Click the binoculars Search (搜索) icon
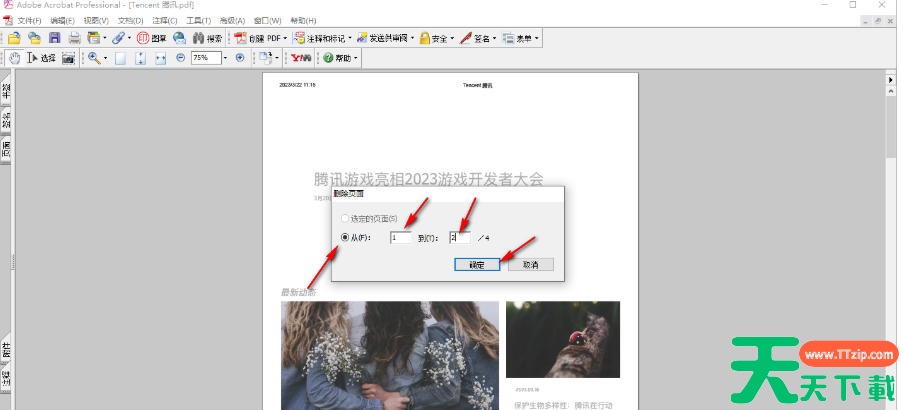The image size is (903, 410). 198,38
